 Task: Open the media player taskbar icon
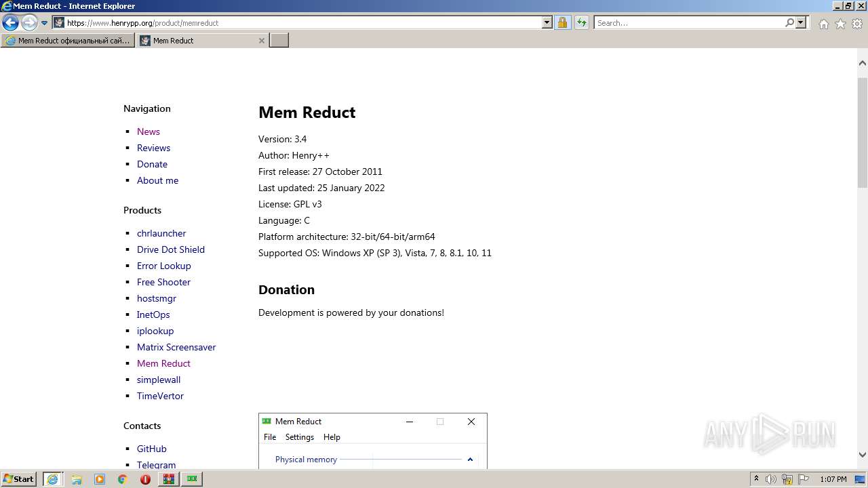(100, 479)
